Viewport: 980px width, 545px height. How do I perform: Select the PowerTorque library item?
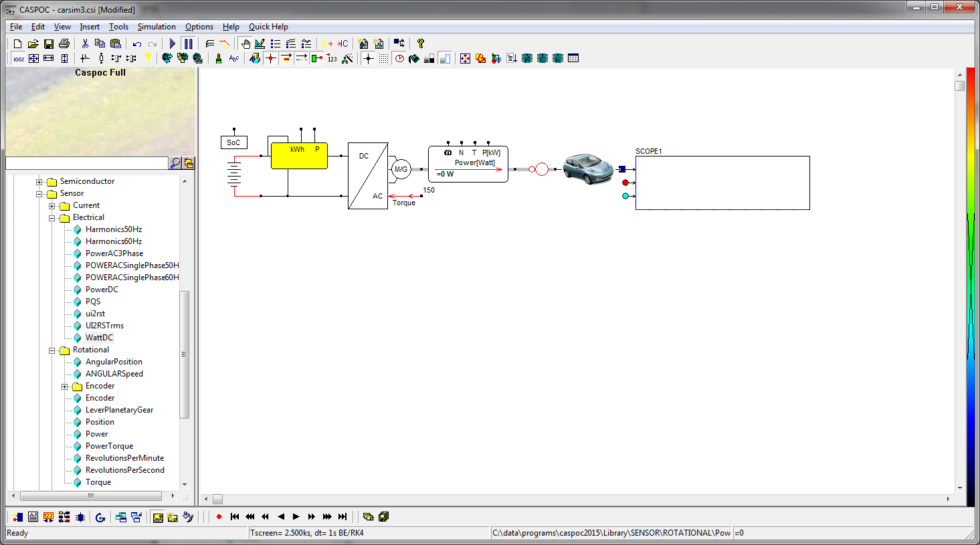pos(109,446)
